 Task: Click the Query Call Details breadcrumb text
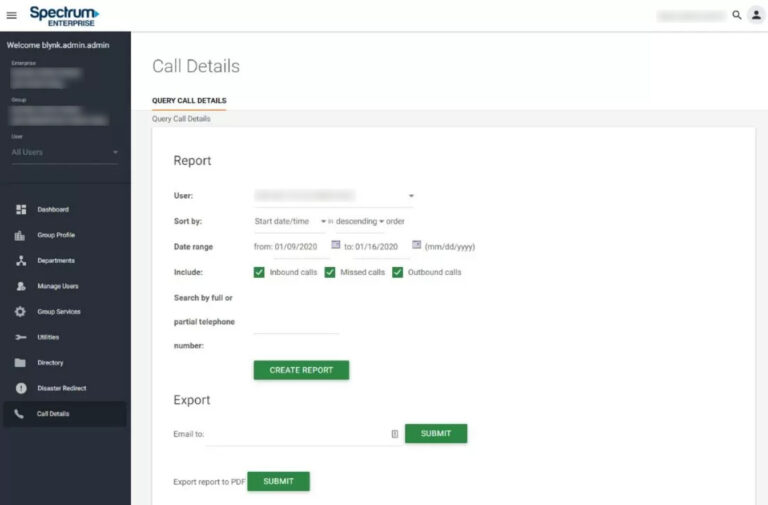click(x=181, y=119)
